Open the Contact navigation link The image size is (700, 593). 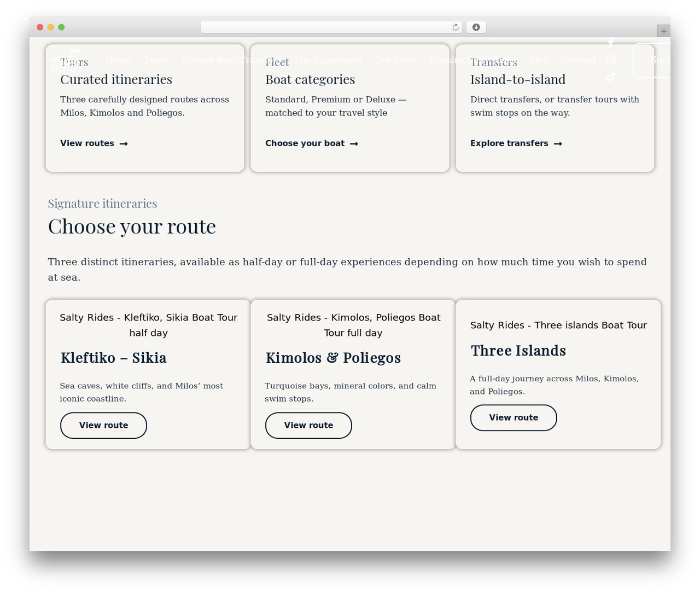coord(579,60)
